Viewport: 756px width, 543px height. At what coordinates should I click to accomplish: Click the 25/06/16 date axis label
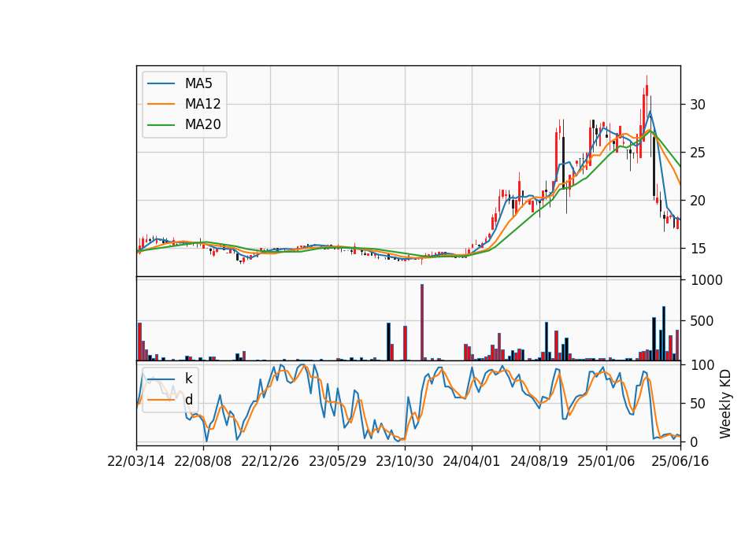coord(680,461)
